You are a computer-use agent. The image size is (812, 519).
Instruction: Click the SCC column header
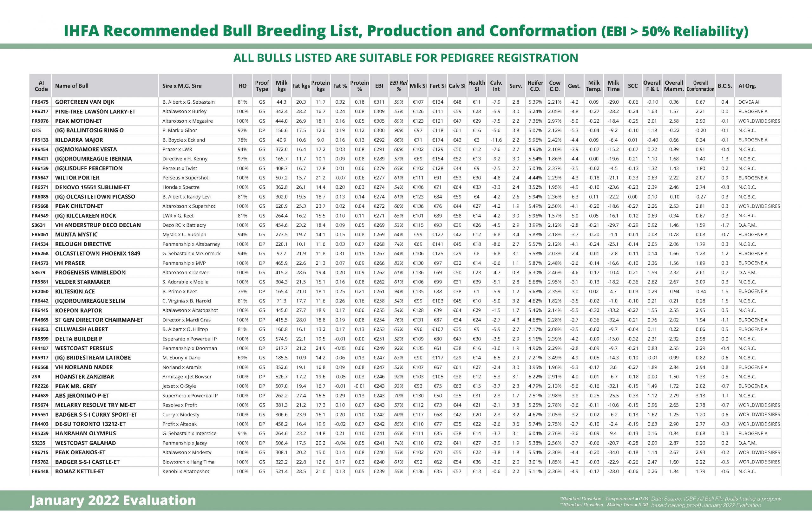632,86
